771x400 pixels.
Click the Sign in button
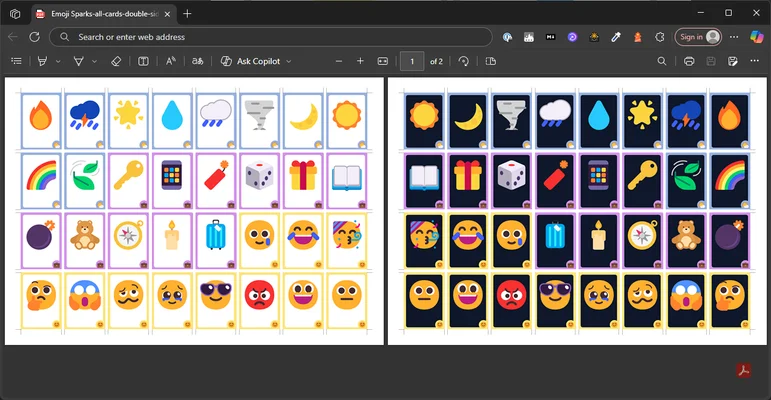coord(698,37)
